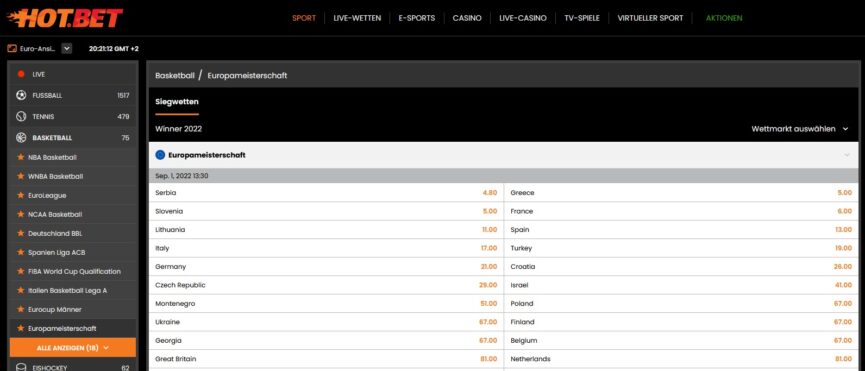The height and width of the screenshot is (371, 865).
Task: Go to Basketball breadcrumb link
Action: [x=175, y=76]
